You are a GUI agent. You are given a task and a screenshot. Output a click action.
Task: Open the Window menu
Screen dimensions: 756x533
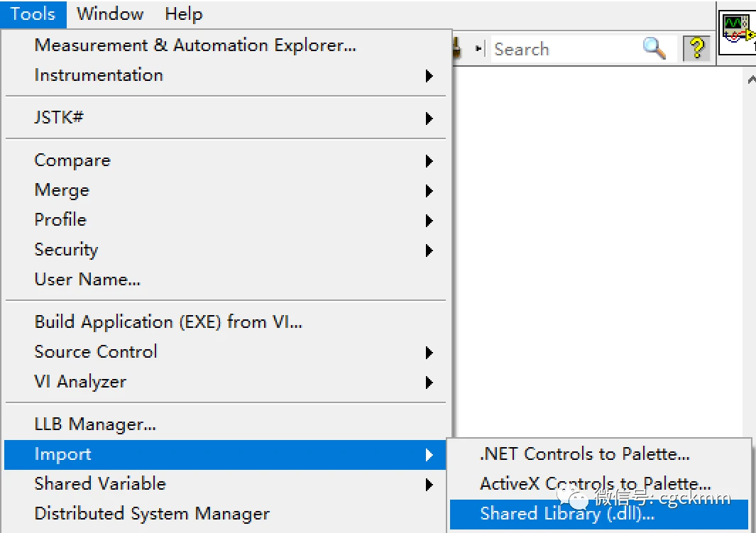tap(110, 13)
